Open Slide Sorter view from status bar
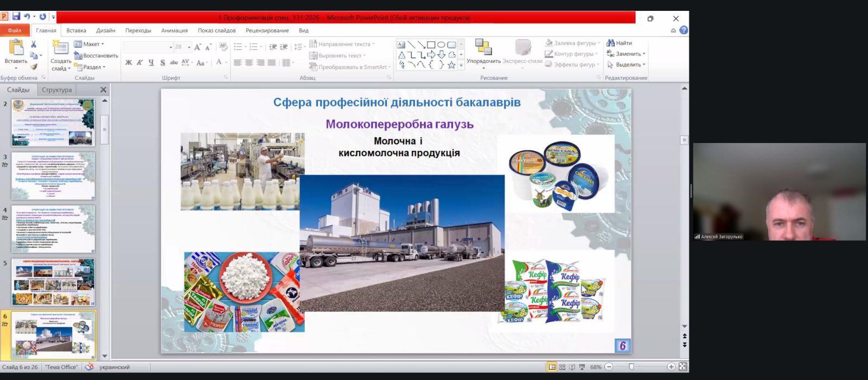Image resolution: width=868 pixels, height=380 pixels. pyautogui.click(x=562, y=367)
